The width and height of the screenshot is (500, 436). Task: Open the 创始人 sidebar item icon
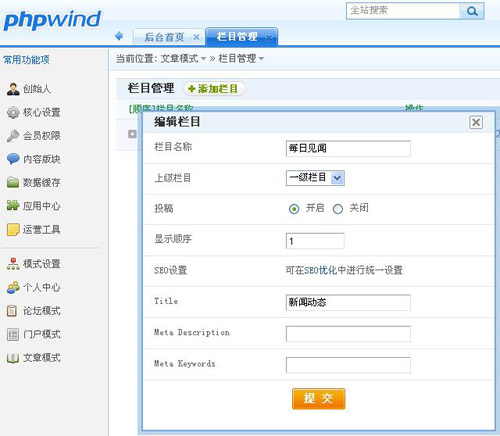coord(13,89)
